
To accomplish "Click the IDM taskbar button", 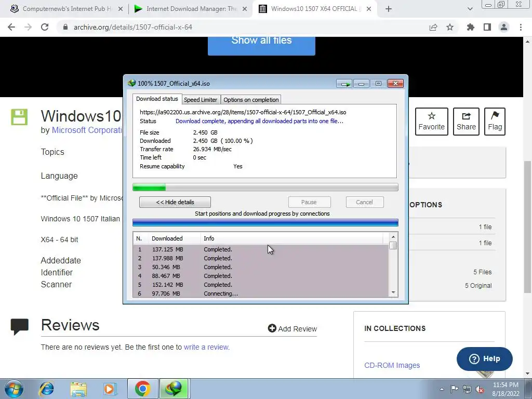I will (174, 389).
